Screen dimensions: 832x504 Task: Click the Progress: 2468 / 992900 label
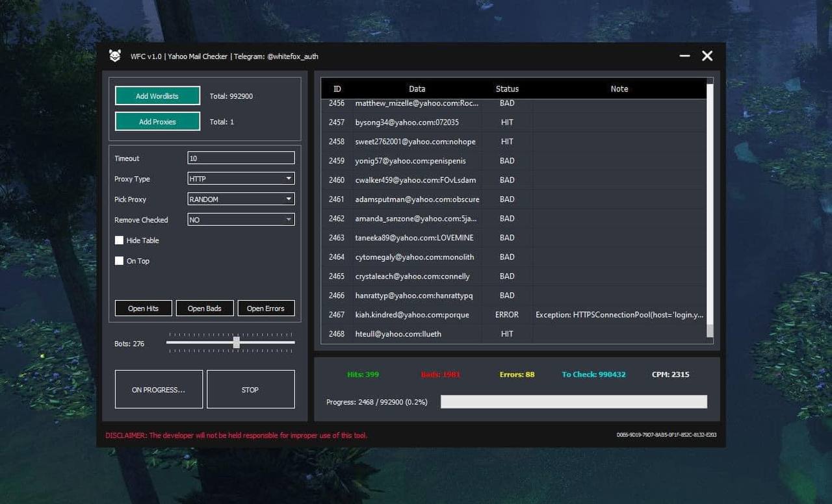(x=377, y=402)
